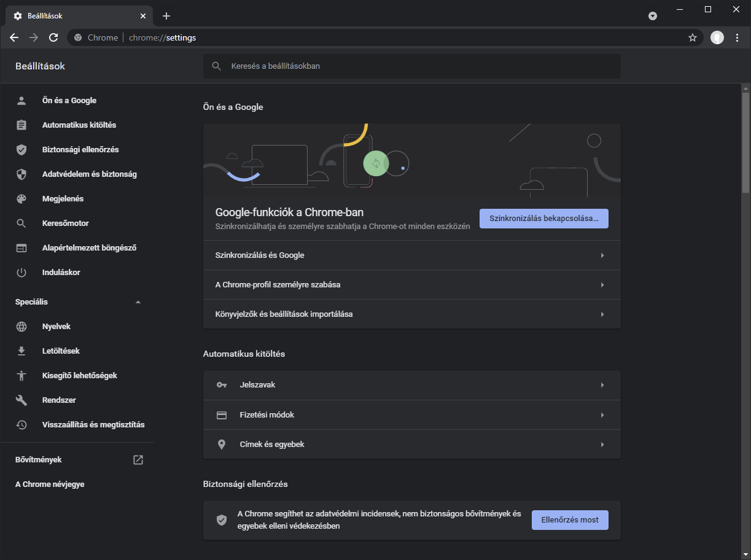Expand A Chrome-profil személyre szabása arrow

click(602, 285)
